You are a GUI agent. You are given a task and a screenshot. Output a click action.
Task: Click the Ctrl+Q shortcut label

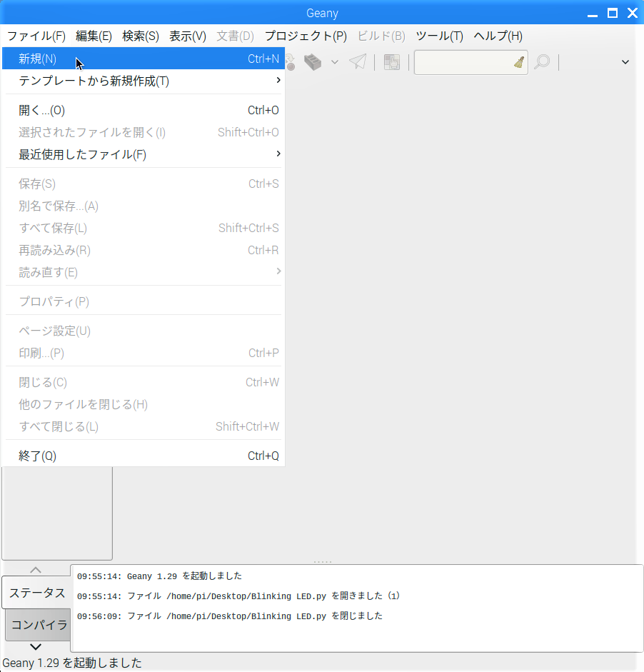263,456
